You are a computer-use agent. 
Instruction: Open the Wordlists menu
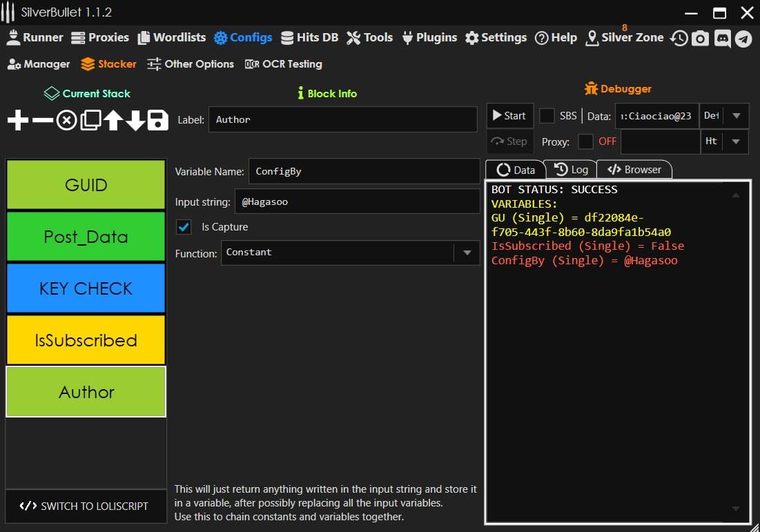tap(172, 38)
